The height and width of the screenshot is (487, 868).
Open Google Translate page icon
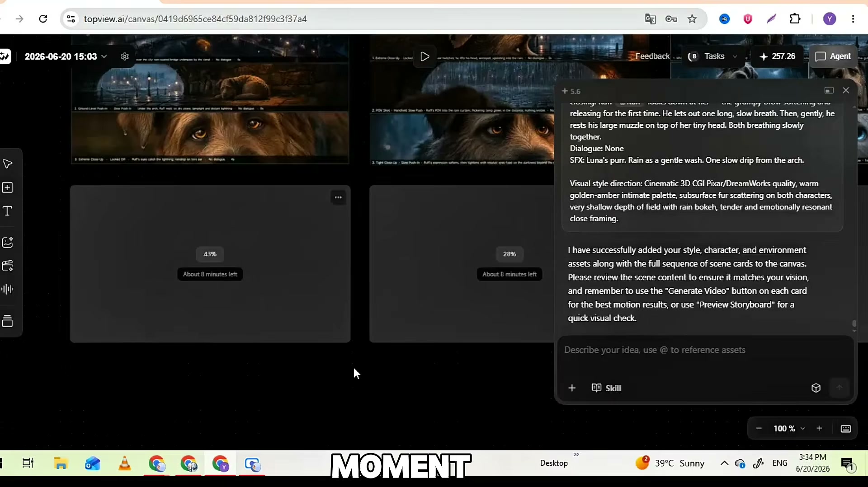pyautogui.click(x=650, y=19)
